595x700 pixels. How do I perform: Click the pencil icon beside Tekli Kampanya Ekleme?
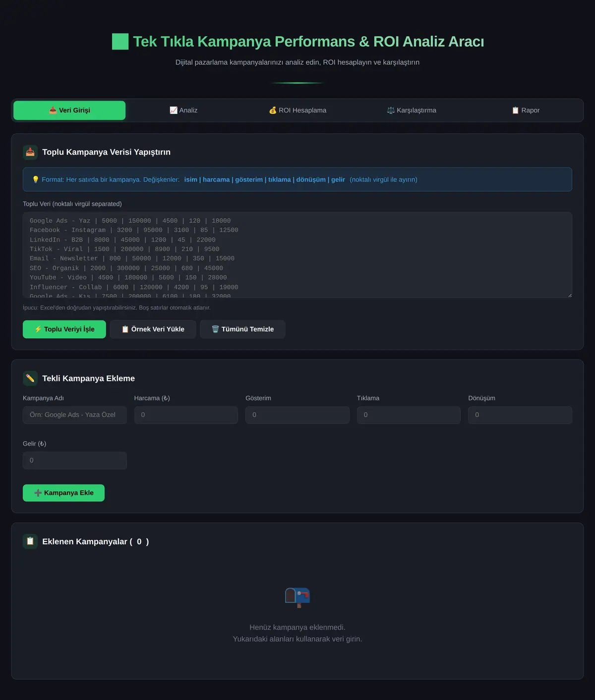30,378
